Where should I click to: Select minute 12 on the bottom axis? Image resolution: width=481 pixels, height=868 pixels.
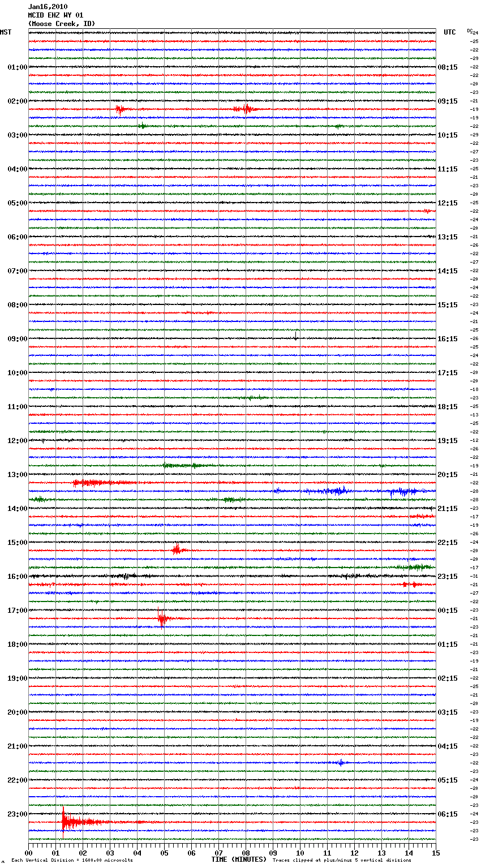(x=355, y=853)
